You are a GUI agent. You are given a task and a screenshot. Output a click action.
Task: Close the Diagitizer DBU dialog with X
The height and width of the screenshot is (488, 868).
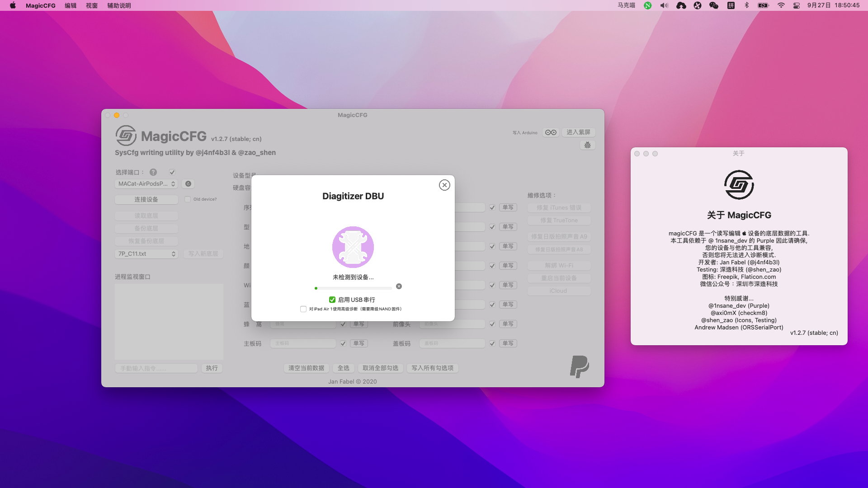click(x=444, y=185)
